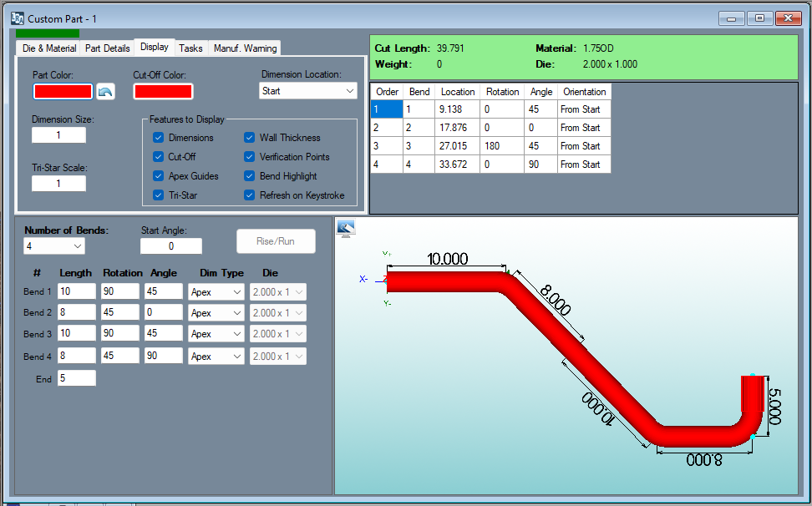Viewport: 812px width, 506px height.
Task: Open Bend 3 Die dropdown
Action: (x=278, y=334)
